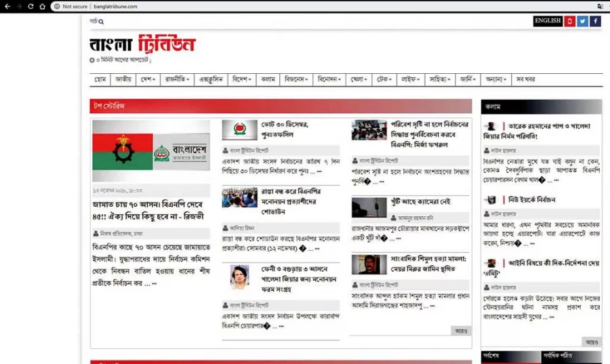Open column নিউ ইয়র্কে নির্বাচন
This screenshot has width=610, height=364.
coord(531,199)
